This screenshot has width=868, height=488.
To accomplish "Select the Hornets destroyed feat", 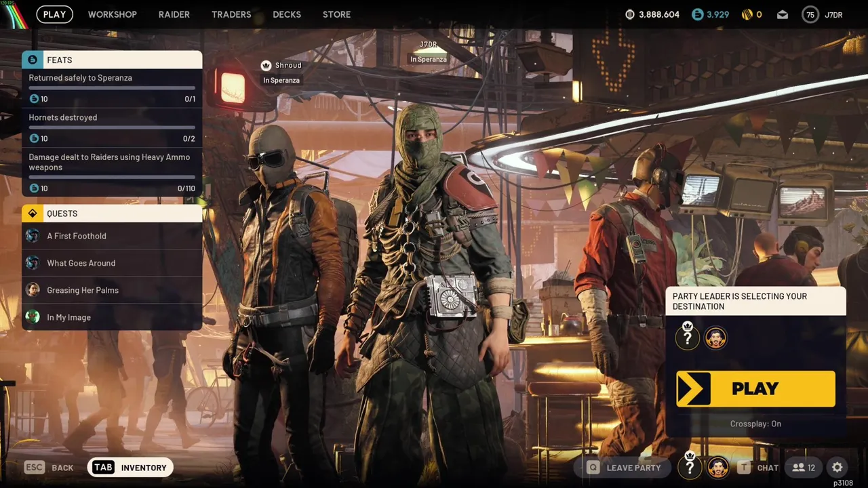I will (x=112, y=128).
